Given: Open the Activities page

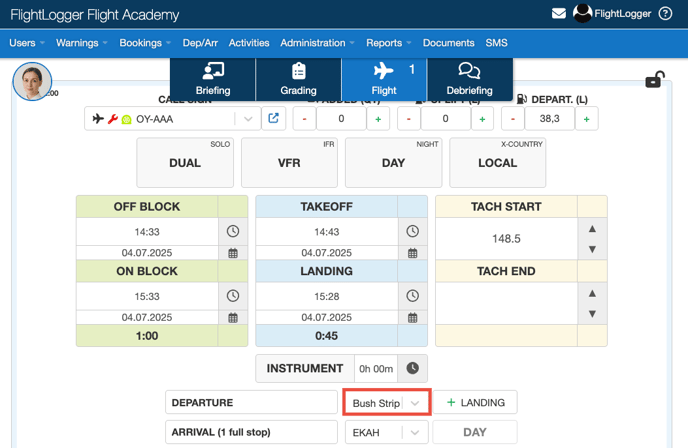Looking at the screenshot, I should click(x=249, y=43).
